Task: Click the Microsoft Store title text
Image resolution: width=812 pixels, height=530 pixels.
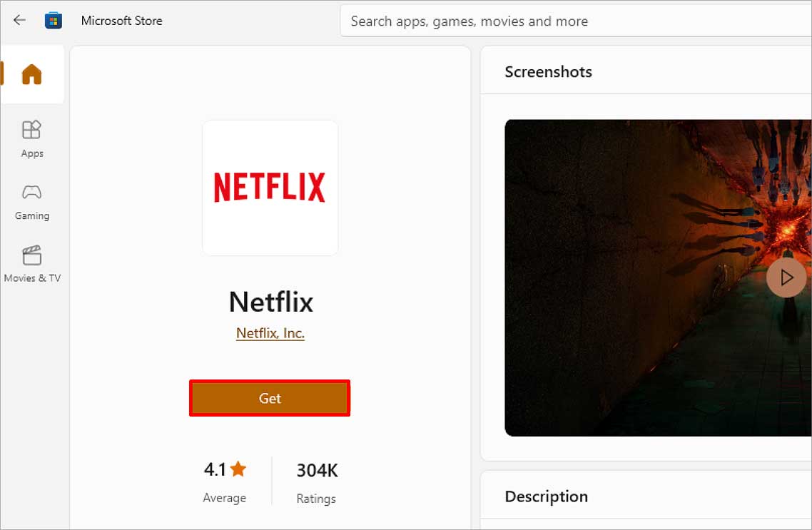Action: (x=122, y=21)
